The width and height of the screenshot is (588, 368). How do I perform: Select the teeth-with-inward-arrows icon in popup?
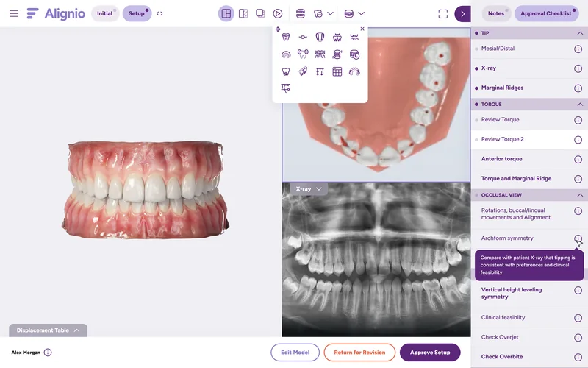320,54
